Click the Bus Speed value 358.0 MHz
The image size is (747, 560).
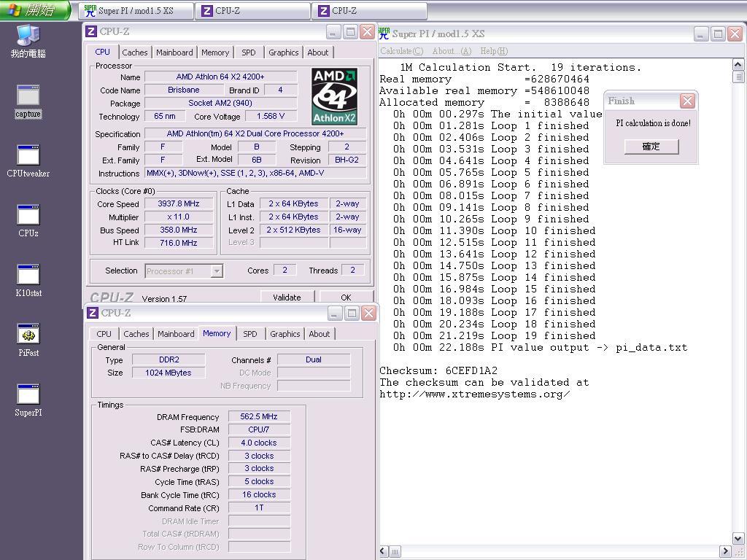point(179,230)
